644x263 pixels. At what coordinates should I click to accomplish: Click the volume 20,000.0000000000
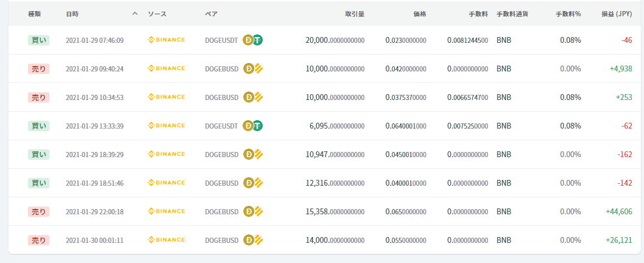click(x=335, y=40)
